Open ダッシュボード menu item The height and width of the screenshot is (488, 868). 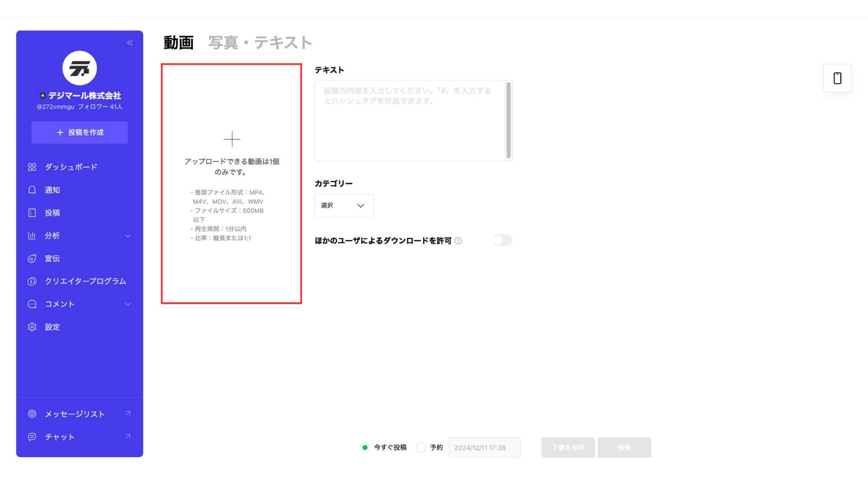[71, 167]
